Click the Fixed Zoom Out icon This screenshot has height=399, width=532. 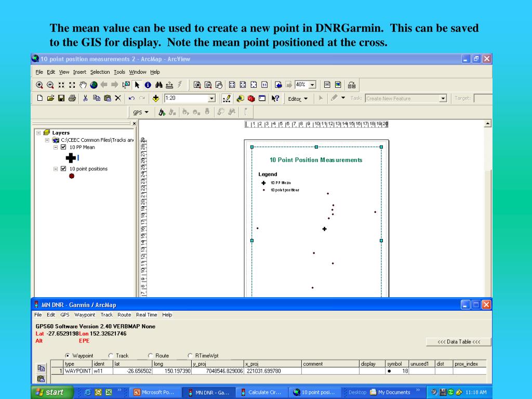pyautogui.click(x=72, y=85)
